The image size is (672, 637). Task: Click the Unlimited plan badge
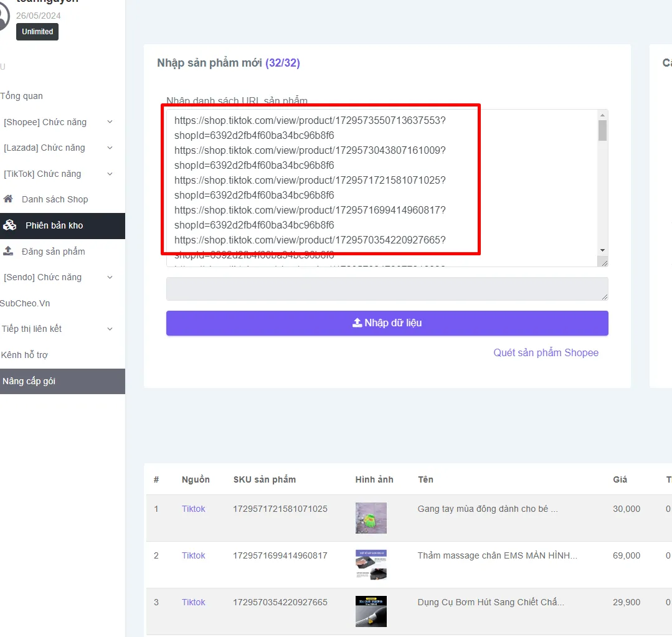37,32
